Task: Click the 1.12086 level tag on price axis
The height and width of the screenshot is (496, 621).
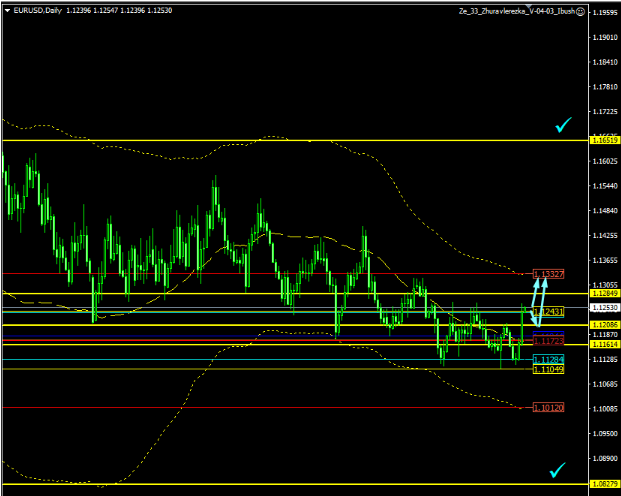Action: point(603,325)
